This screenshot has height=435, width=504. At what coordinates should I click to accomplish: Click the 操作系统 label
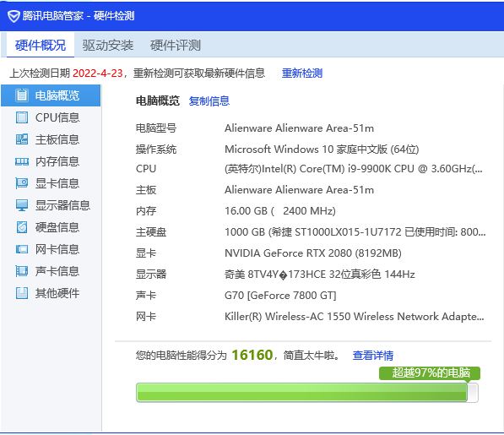(156, 150)
